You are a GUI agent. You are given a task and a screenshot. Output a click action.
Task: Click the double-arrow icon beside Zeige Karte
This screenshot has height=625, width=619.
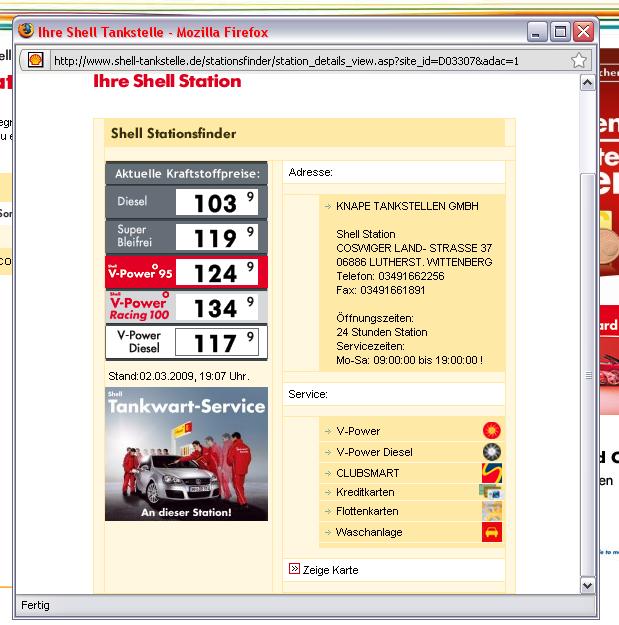pos(294,568)
